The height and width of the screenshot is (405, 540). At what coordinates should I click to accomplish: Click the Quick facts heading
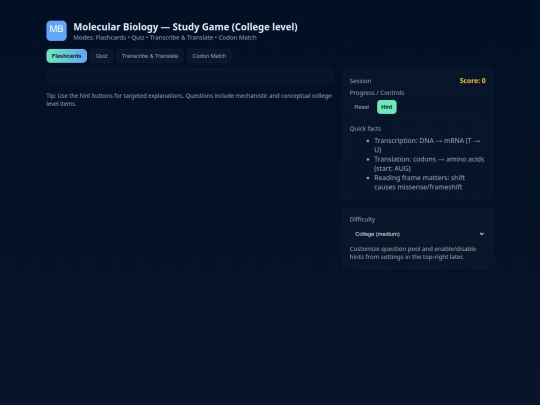(365, 128)
